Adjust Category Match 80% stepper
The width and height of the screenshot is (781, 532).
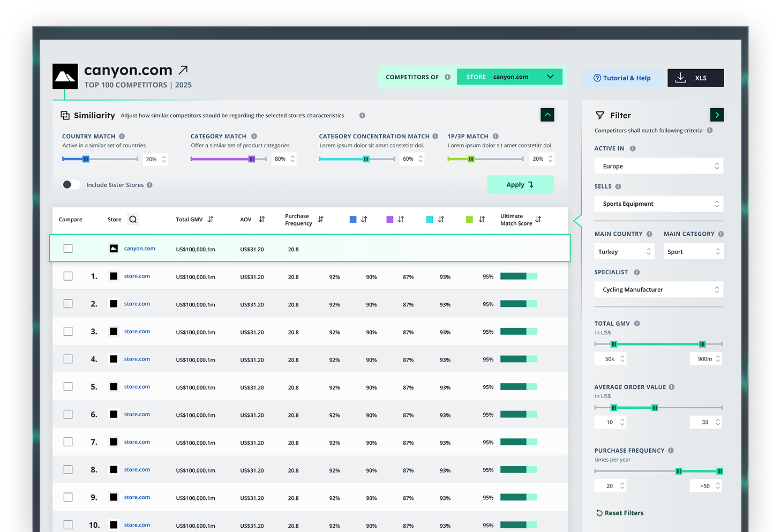coord(292,159)
